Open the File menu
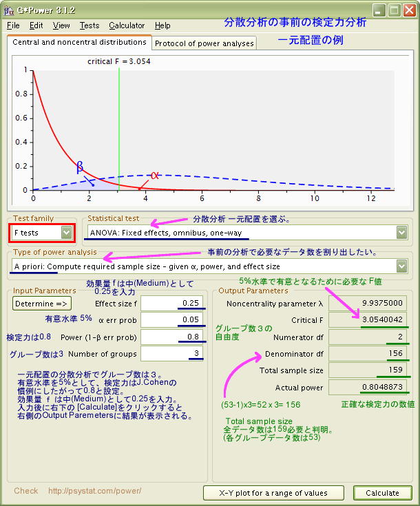420x506 pixels. 13,25
